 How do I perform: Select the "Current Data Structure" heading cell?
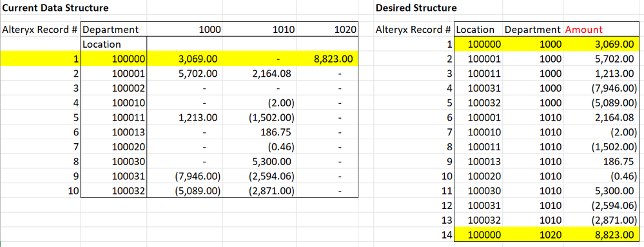(56, 8)
